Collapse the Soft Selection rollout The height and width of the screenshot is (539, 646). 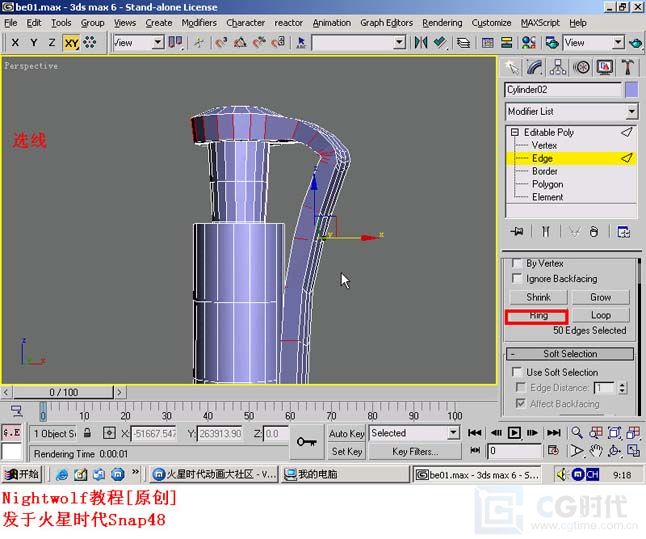pyautogui.click(x=570, y=354)
